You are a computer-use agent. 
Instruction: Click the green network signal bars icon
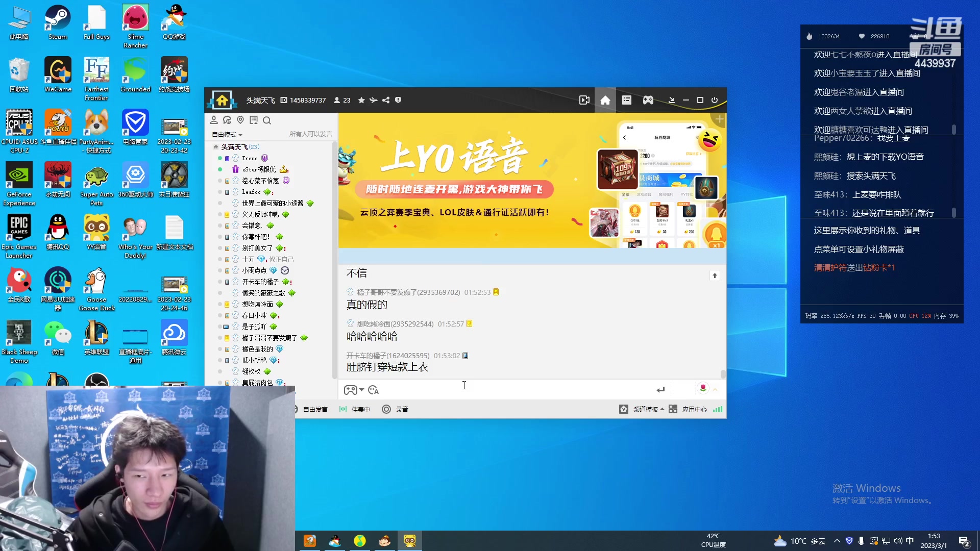click(x=718, y=409)
